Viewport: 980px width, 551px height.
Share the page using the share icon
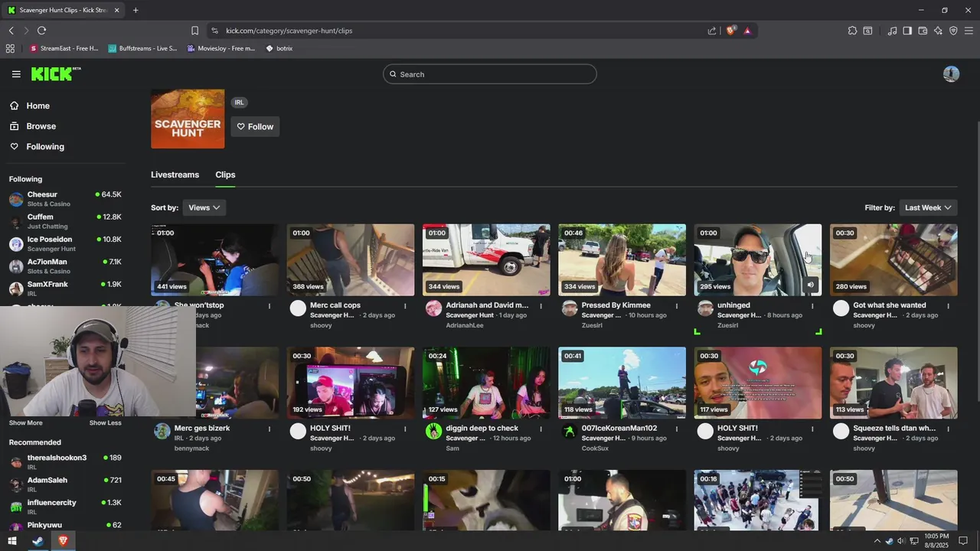(x=712, y=31)
